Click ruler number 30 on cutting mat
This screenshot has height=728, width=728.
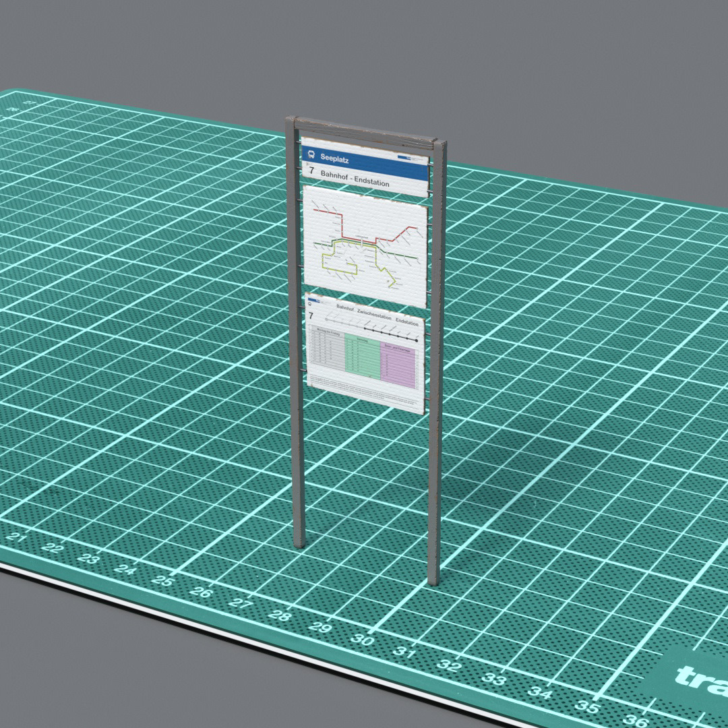(362, 640)
